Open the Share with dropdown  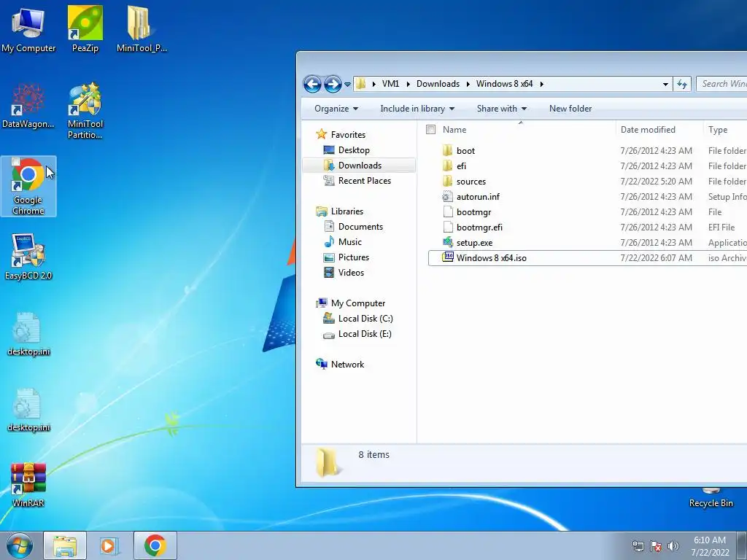(x=502, y=109)
